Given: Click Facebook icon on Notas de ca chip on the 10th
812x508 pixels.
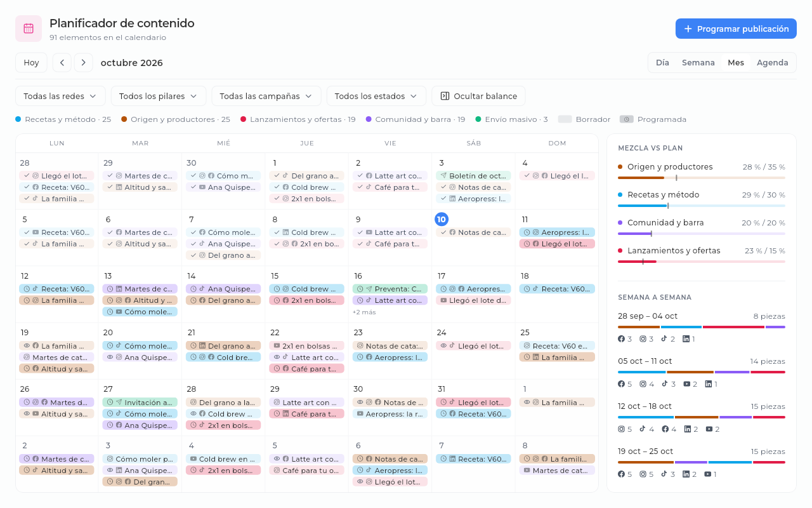Looking at the screenshot, I should point(452,232).
